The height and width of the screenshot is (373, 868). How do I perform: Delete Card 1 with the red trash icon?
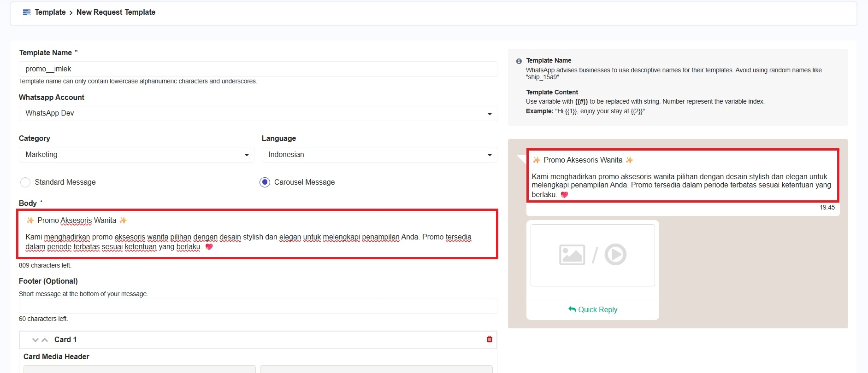(x=489, y=339)
